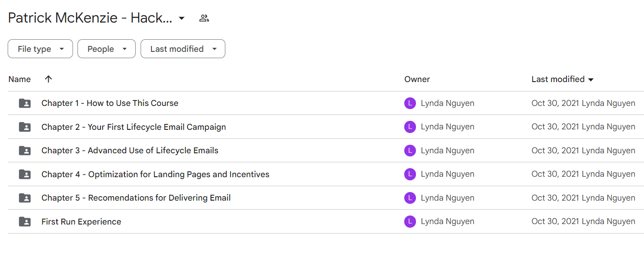Screen dimensions: 644x266
Task: Click the Owner column header
Action: click(417, 79)
